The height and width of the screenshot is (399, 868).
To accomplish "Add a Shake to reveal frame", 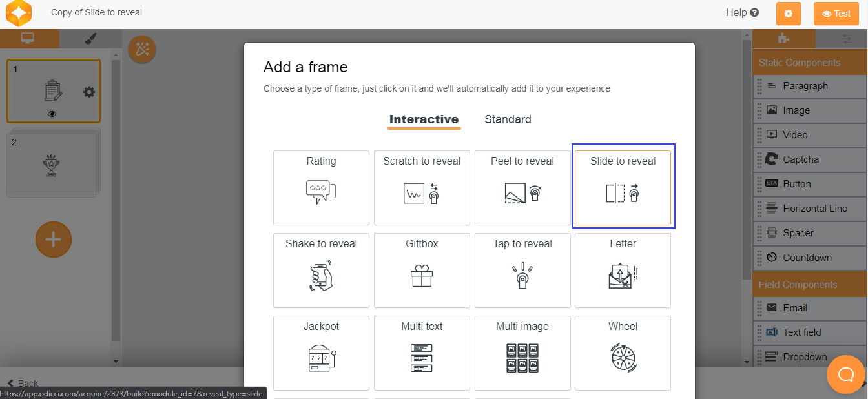I will pyautogui.click(x=321, y=270).
